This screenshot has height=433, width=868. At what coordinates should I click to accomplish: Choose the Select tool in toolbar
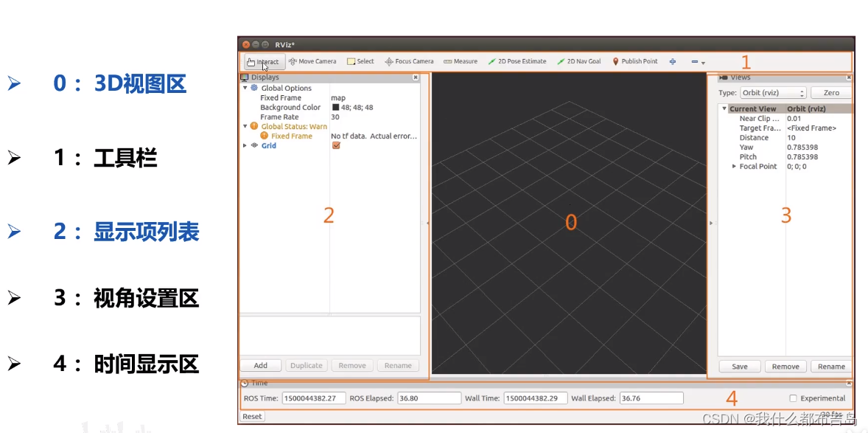click(x=360, y=61)
